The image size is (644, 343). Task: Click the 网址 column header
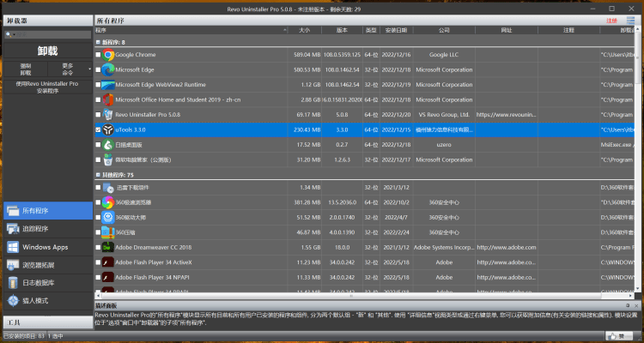(x=507, y=30)
